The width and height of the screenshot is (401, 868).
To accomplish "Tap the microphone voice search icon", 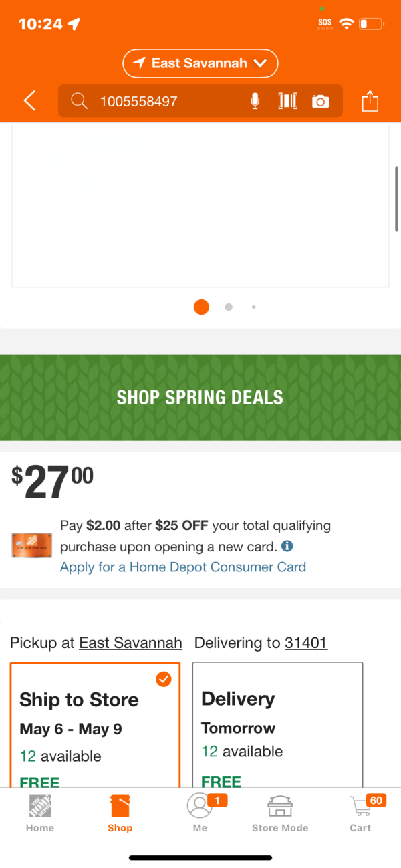I will 255,101.
